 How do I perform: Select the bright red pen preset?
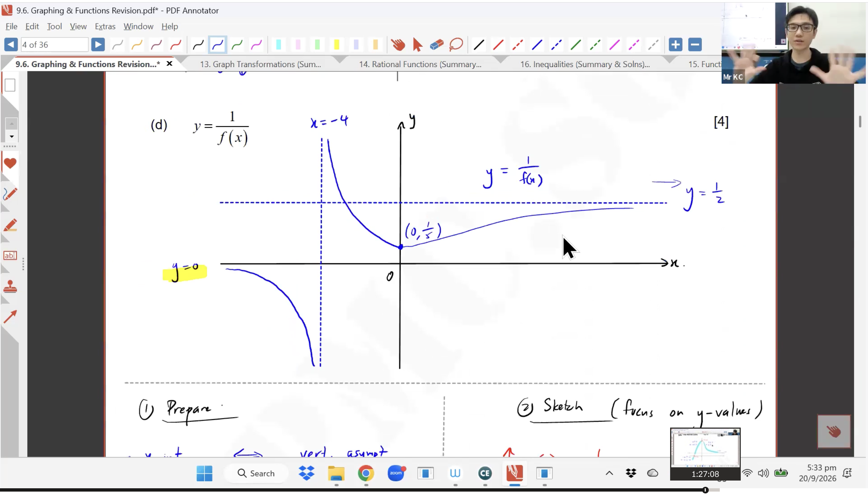click(176, 45)
